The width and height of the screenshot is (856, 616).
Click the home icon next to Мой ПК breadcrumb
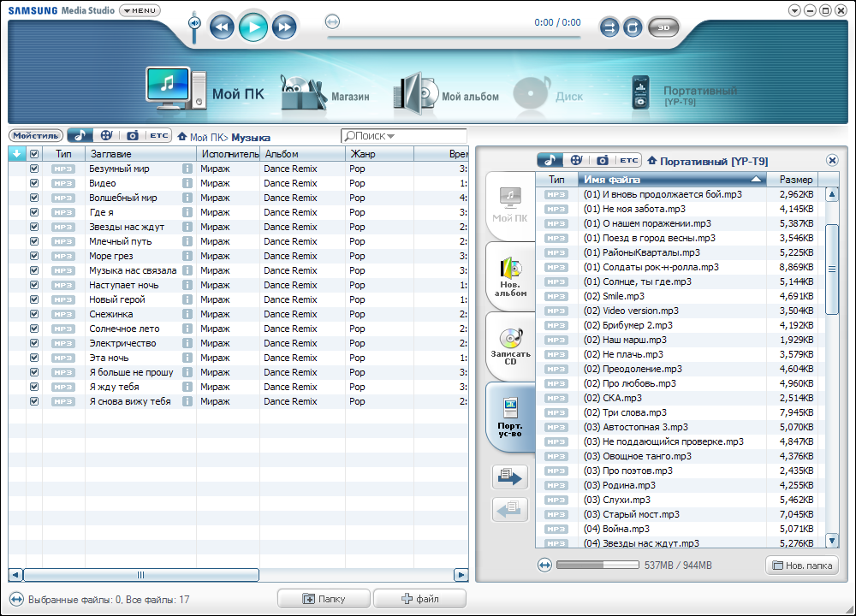coord(182,136)
